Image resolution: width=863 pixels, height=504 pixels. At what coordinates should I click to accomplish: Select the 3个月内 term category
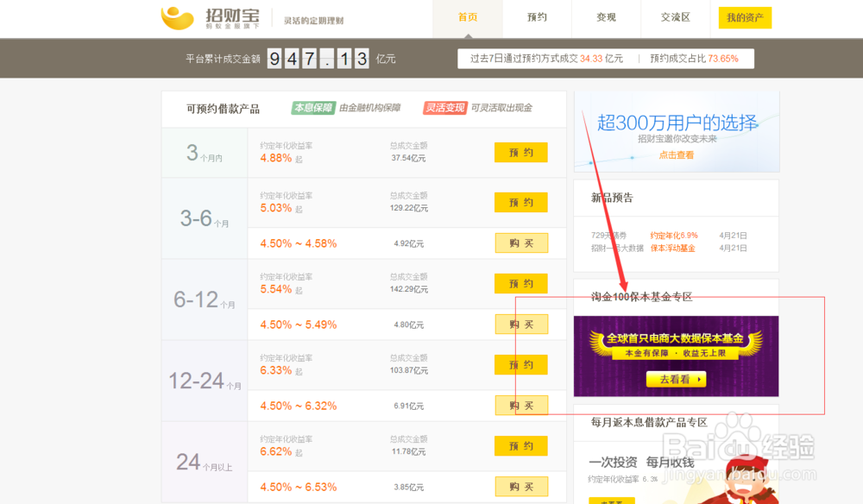pyautogui.click(x=205, y=153)
